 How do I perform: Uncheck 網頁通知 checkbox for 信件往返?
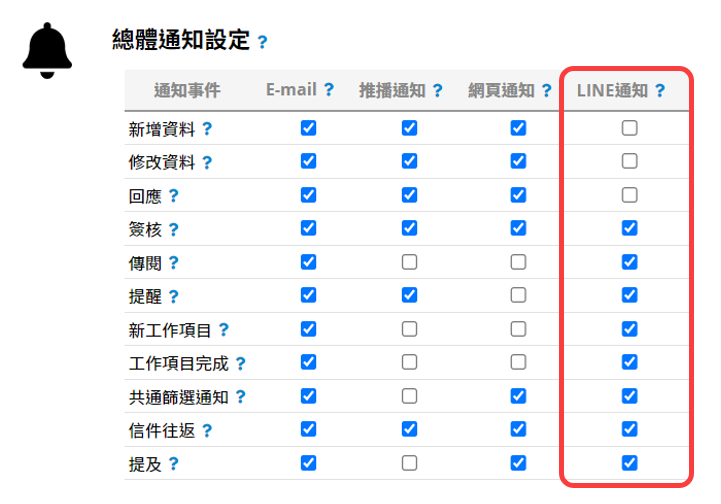518,429
